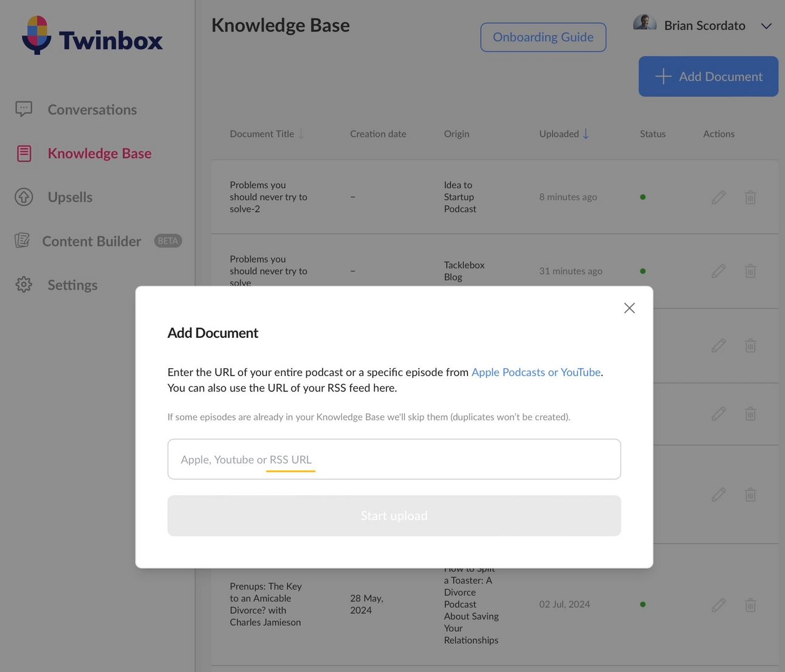Click the Content Builder notes icon
The height and width of the screenshot is (672, 785).
(x=22, y=241)
